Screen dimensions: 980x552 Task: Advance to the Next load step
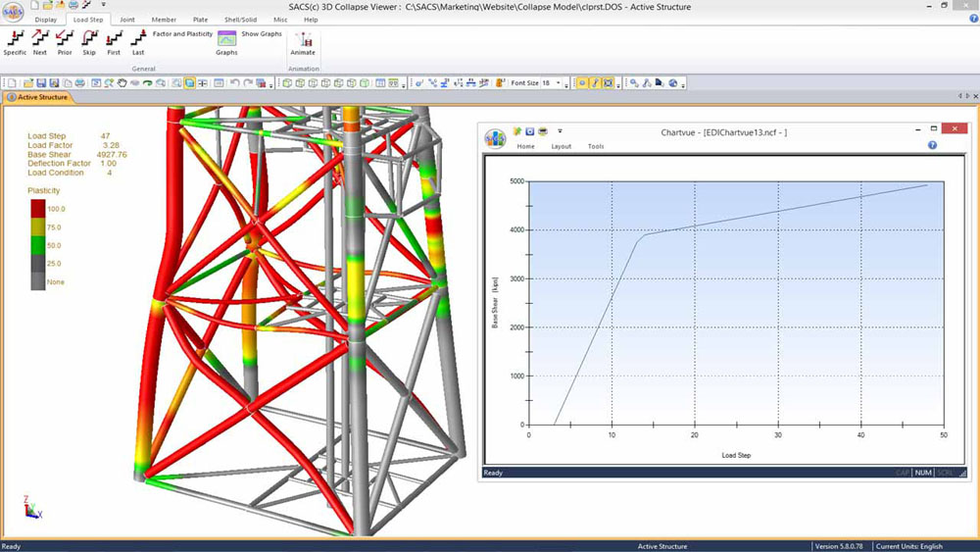[x=40, y=43]
